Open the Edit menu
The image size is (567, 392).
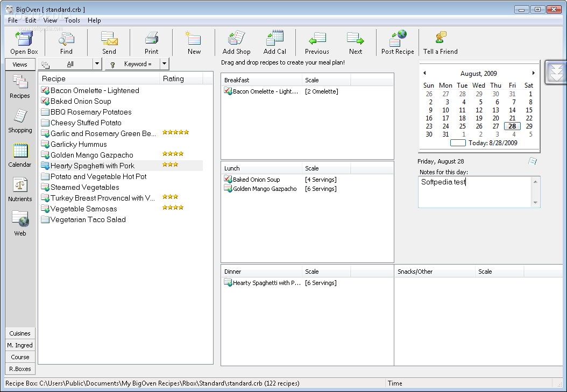[x=31, y=20]
